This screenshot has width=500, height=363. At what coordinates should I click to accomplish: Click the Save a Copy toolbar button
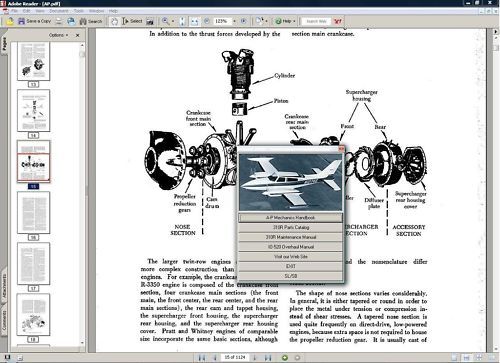(34, 21)
